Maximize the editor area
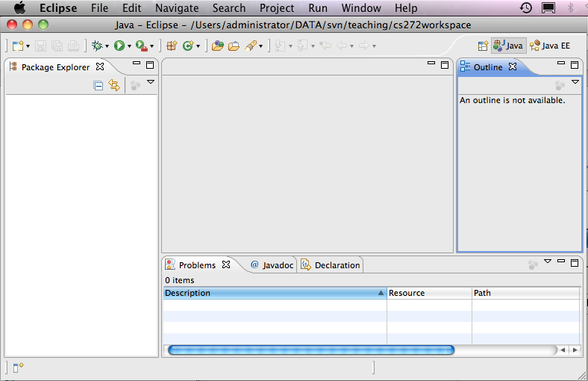Viewport: 588px width, 381px height. (x=445, y=65)
